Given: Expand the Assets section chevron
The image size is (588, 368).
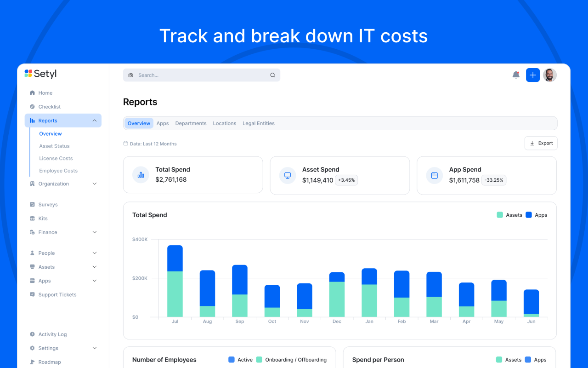Looking at the screenshot, I should click(x=95, y=267).
